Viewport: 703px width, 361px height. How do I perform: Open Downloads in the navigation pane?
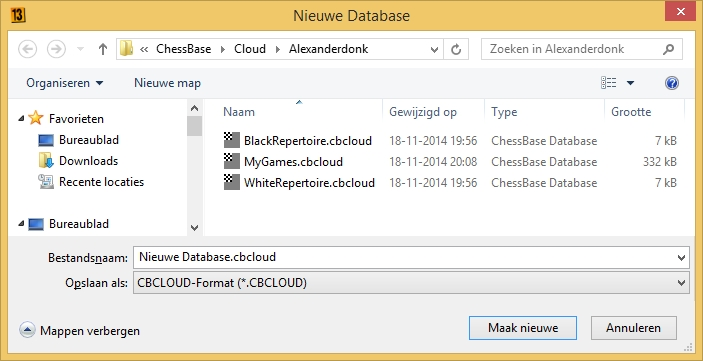(x=88, y=161)
